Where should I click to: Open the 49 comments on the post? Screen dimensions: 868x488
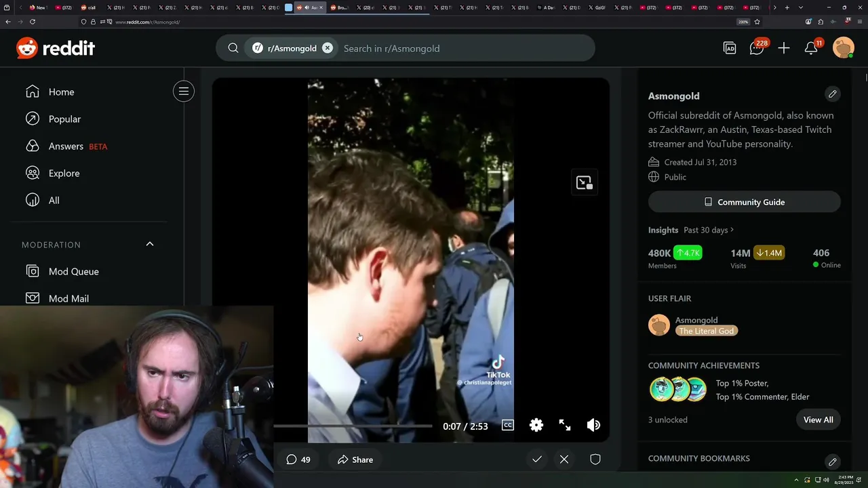coord(298,460)
